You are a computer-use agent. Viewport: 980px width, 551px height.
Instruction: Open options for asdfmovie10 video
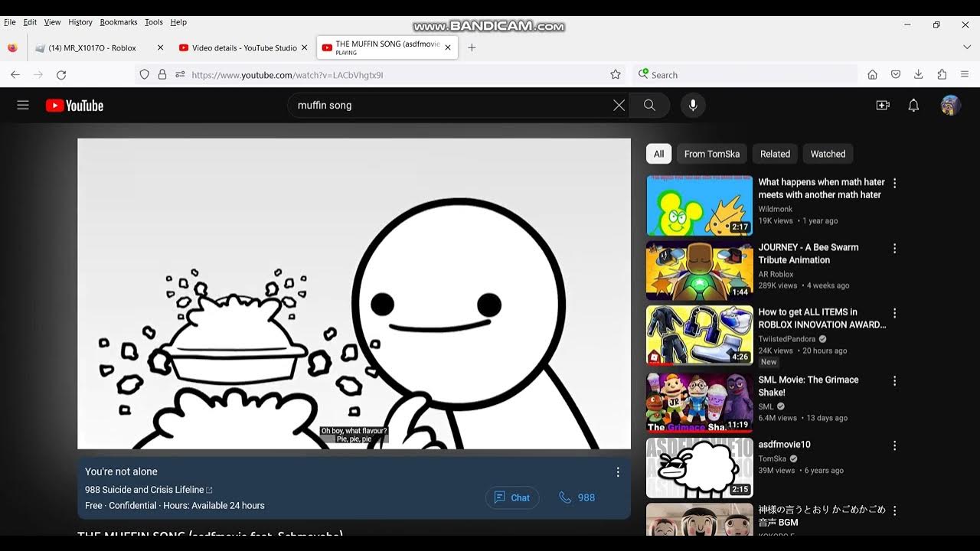894,445
